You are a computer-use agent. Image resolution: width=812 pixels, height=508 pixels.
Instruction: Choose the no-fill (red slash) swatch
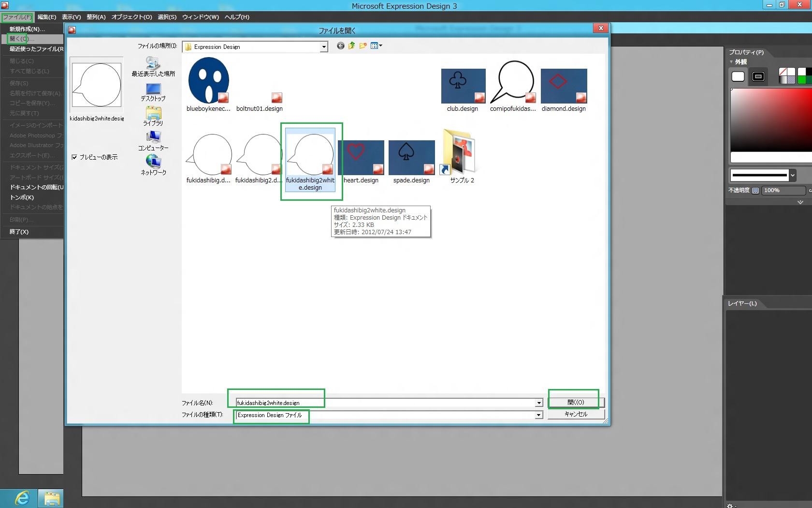(783, 72)
